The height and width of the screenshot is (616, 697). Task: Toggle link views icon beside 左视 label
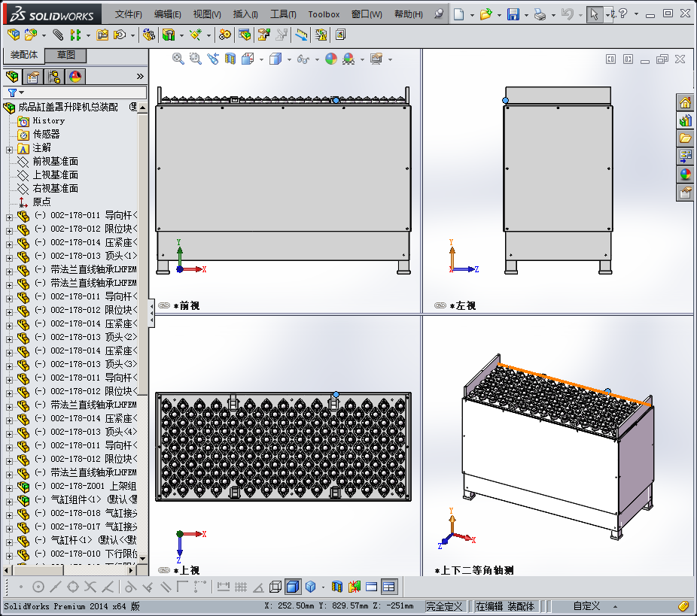[x=440, y=305]
